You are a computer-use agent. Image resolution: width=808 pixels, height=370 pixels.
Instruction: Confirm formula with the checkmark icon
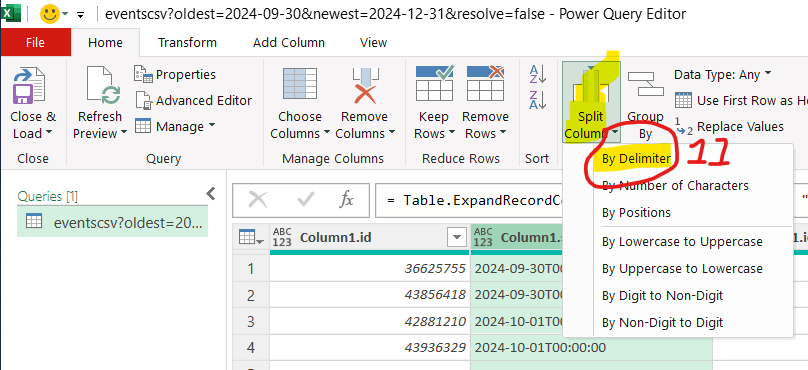point(305,199)
